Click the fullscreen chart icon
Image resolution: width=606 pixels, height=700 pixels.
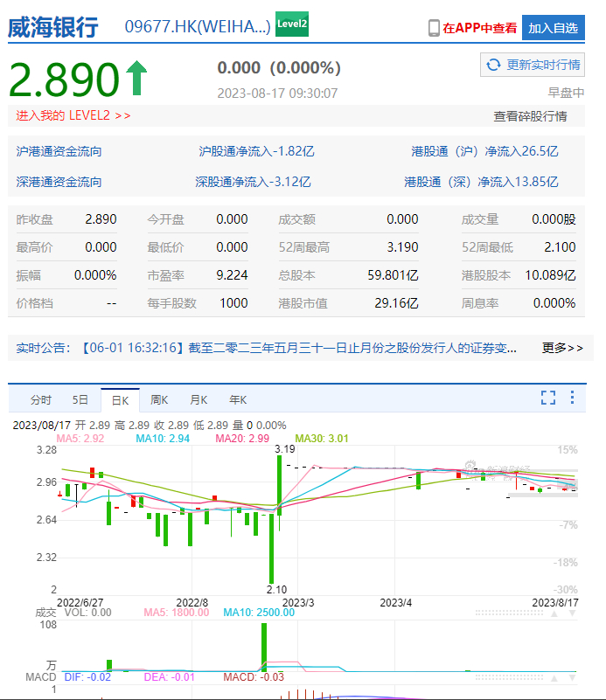548,398
